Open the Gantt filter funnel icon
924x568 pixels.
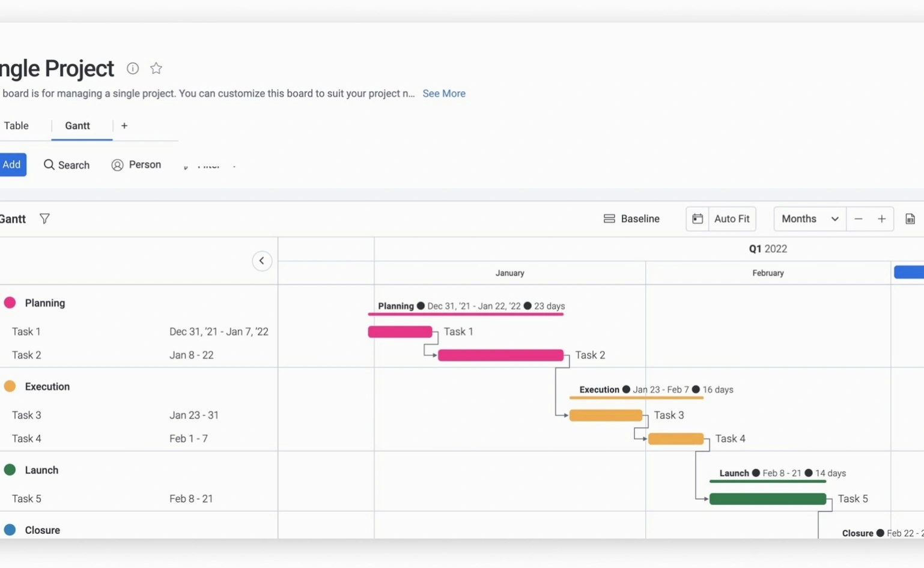[x=44, y=219]
